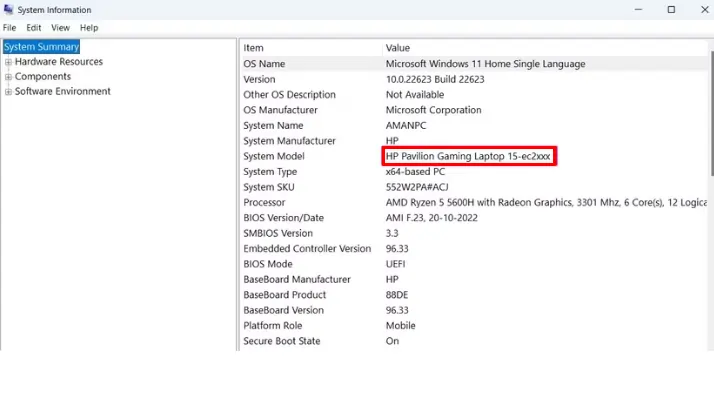Click value 10.0.22623 Build 22623

435,79
